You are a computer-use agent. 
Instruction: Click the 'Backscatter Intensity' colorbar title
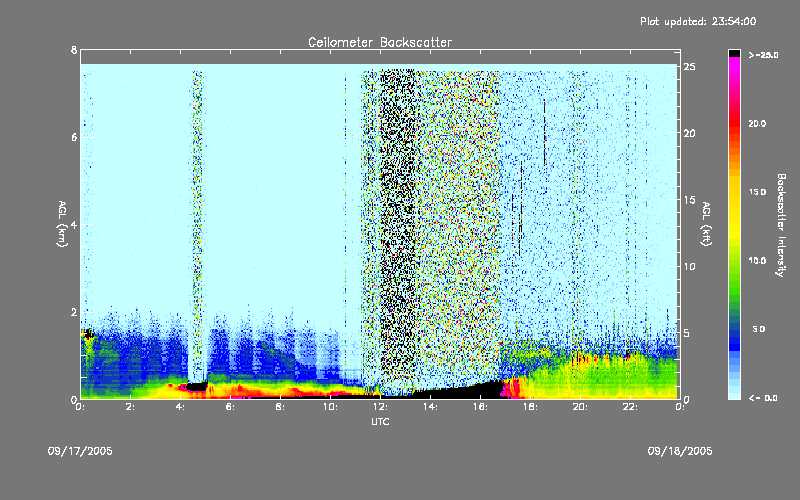pyautogui.click(x=781, y=225)
